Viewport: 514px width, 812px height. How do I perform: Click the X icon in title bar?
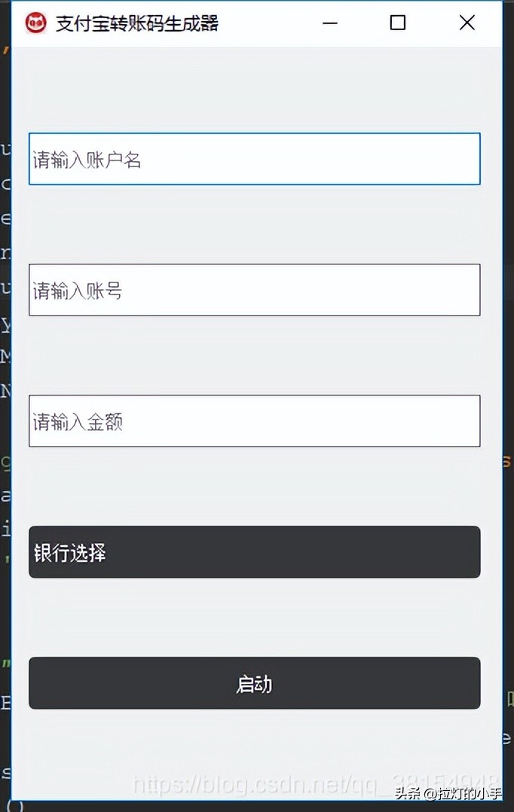[467, 23]
